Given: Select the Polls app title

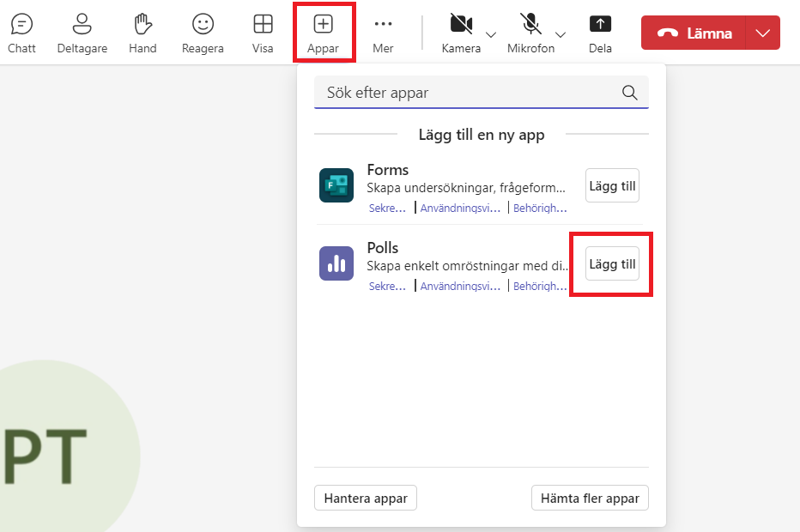Looking at the screenshot, I should 383,248.
